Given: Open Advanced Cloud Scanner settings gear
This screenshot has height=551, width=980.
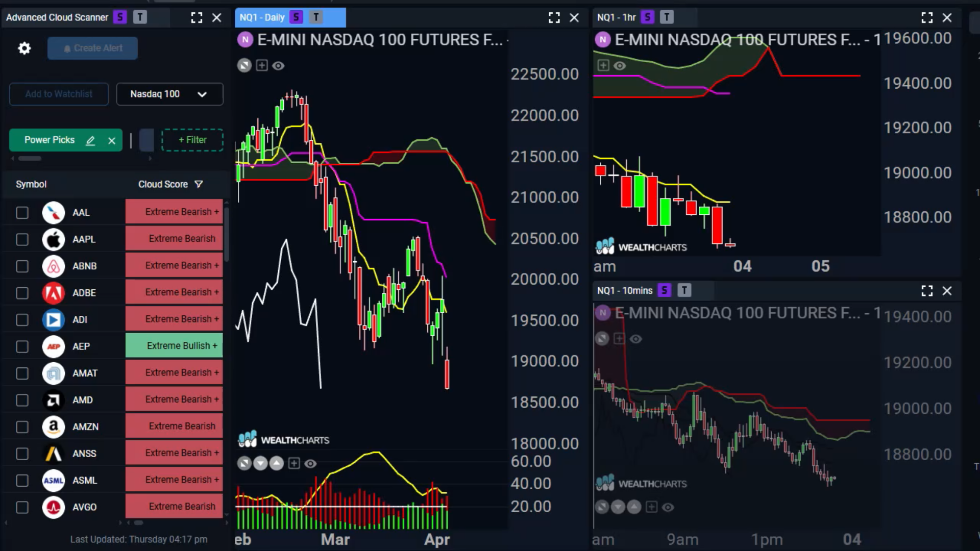Looking at the screenshot, I should tap(24, 48).
